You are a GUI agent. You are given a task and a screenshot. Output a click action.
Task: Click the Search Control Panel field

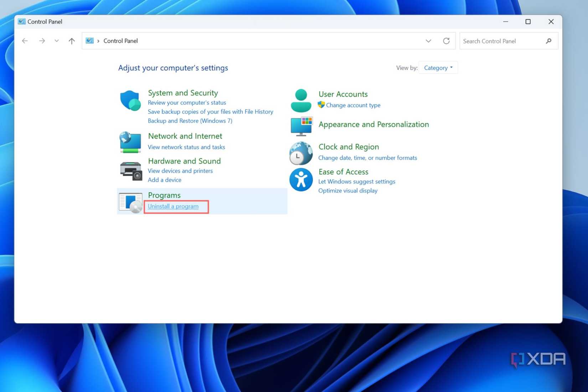point(502,41)
